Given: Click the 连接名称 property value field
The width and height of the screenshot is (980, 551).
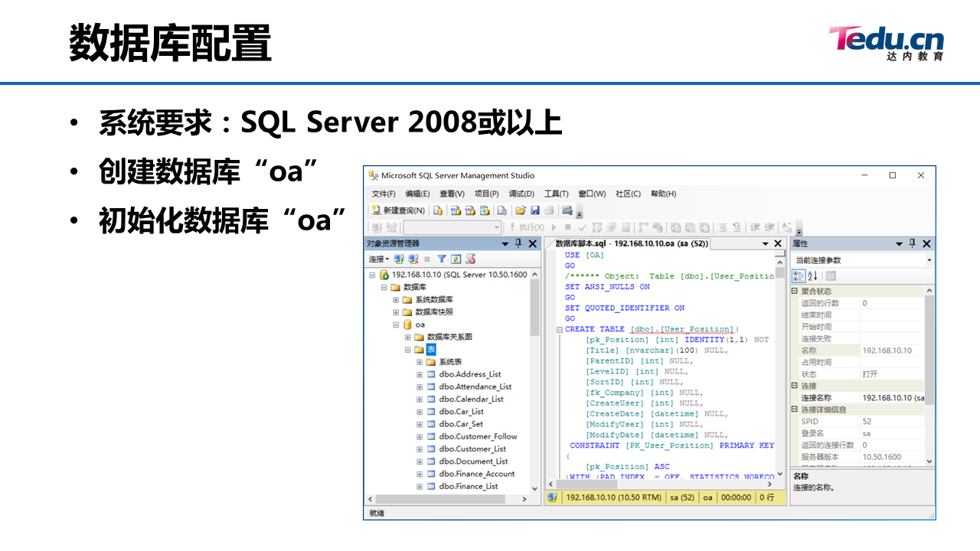Looking at the screenshot, I should point(893,398).
